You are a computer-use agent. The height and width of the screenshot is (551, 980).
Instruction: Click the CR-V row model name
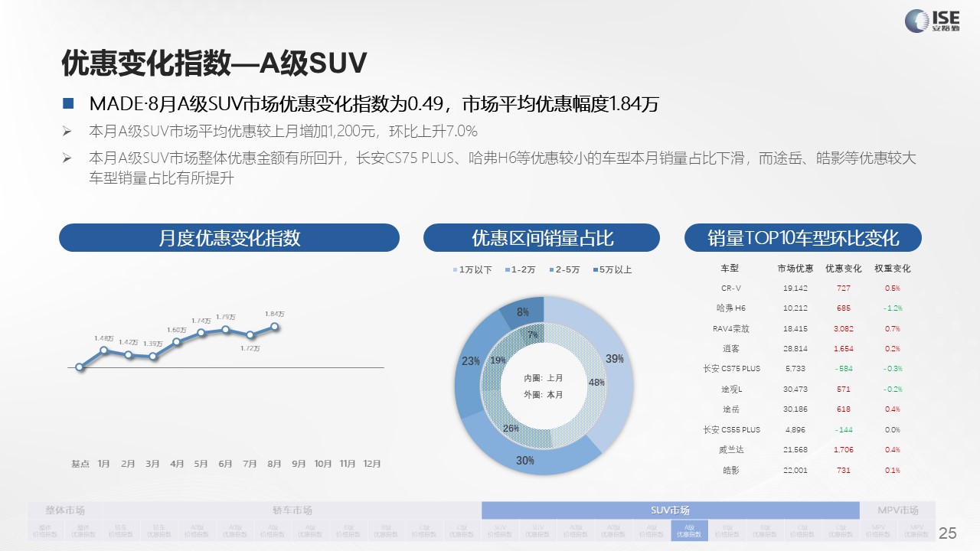[731, 289]
